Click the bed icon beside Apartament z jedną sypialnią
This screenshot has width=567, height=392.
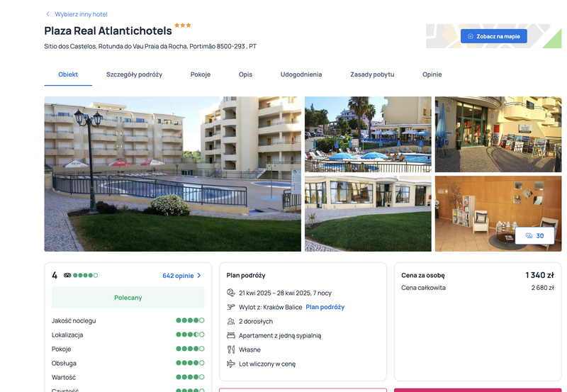[231, 335]
